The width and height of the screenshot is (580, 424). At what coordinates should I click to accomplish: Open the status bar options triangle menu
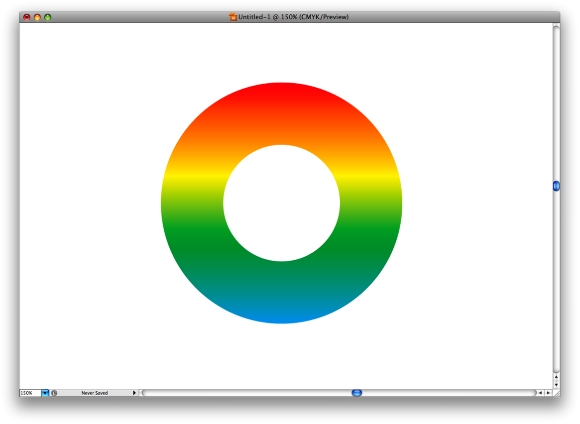[x=134, y=393]
